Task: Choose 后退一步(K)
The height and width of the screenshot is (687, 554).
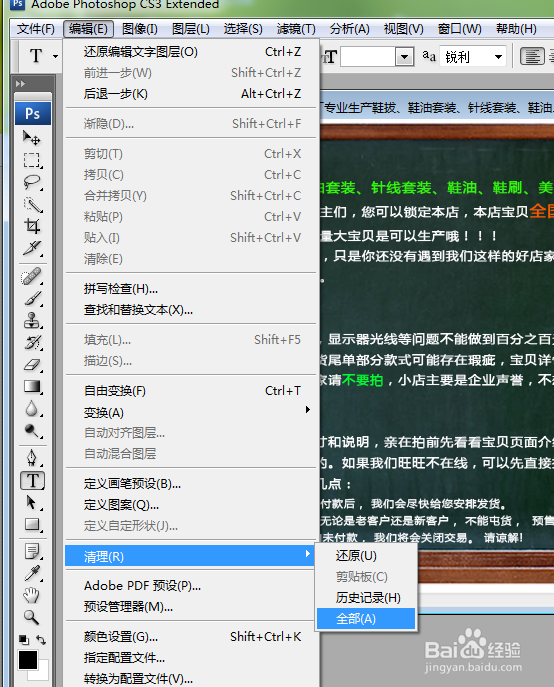Action: click(191, 94)
